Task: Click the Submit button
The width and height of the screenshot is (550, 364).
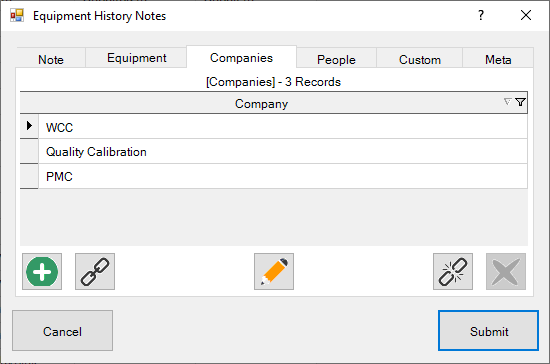Action: click(x=488, y=330)
